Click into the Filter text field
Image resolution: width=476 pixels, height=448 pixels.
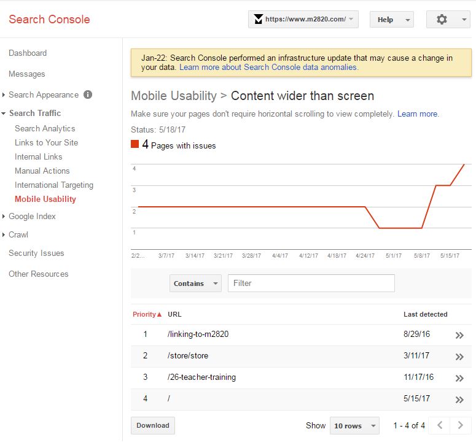click(311, 284)
